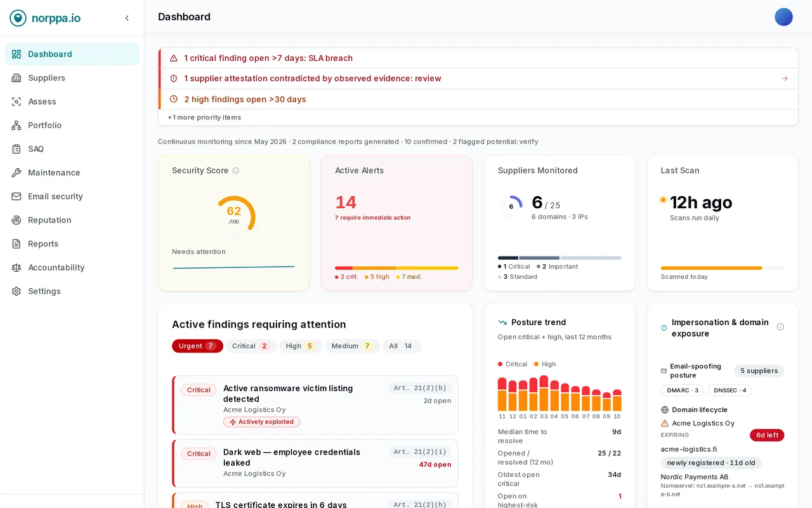Click the Last Scan progress bar
812x508 pixels.
723,268
